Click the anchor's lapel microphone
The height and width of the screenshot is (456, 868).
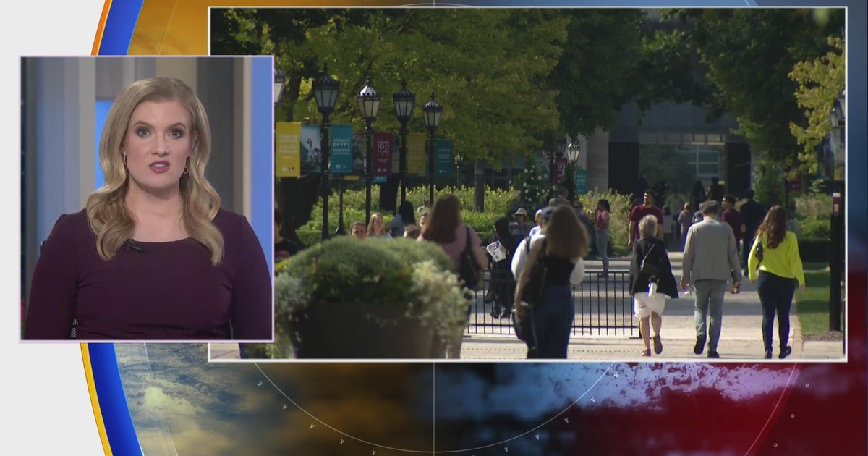(132, 246)
